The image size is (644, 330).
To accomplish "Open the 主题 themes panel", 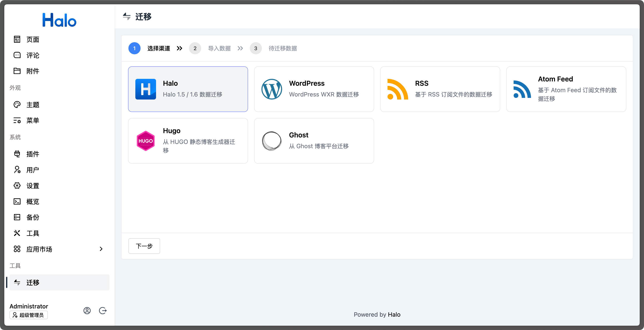I will tap(17, 104).
